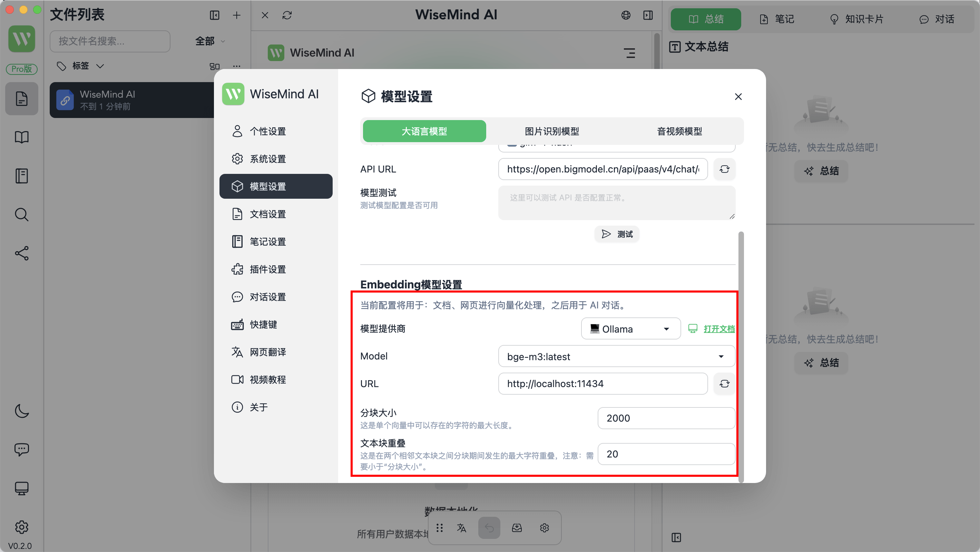
Task: Open the monitor icon in left sidebar
Action: point(22,488)
